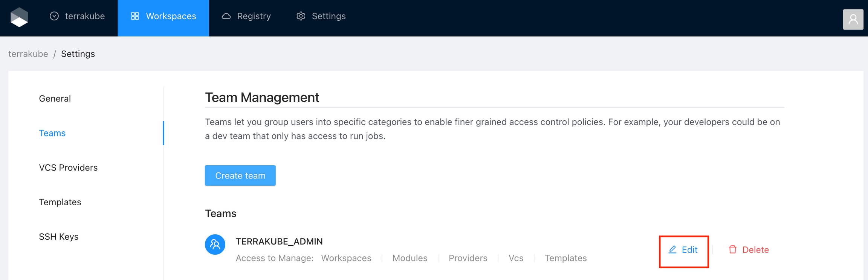
Task: Select Teams in the settings sidebar
Action: (52, 133)
